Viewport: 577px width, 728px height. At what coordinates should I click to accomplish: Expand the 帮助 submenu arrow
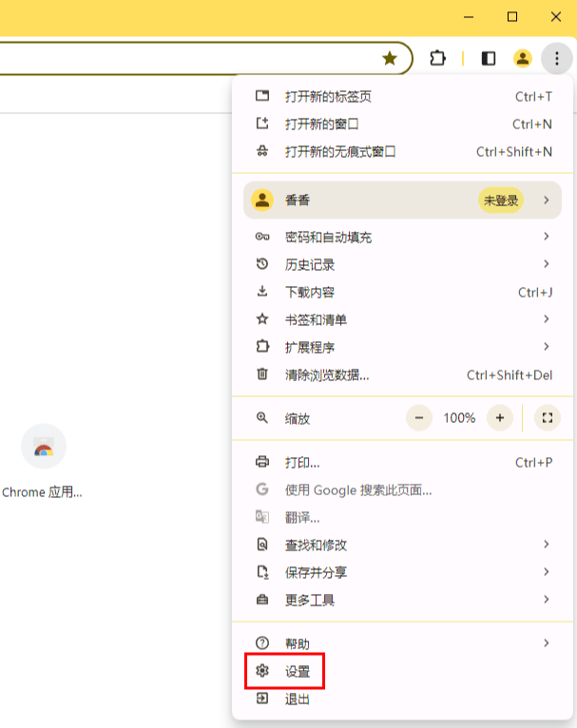547,643
